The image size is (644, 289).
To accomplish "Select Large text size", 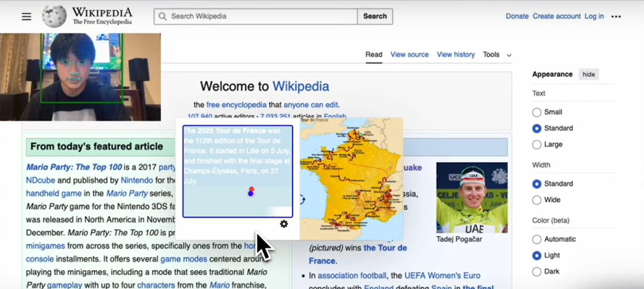I will pos(537,144).
